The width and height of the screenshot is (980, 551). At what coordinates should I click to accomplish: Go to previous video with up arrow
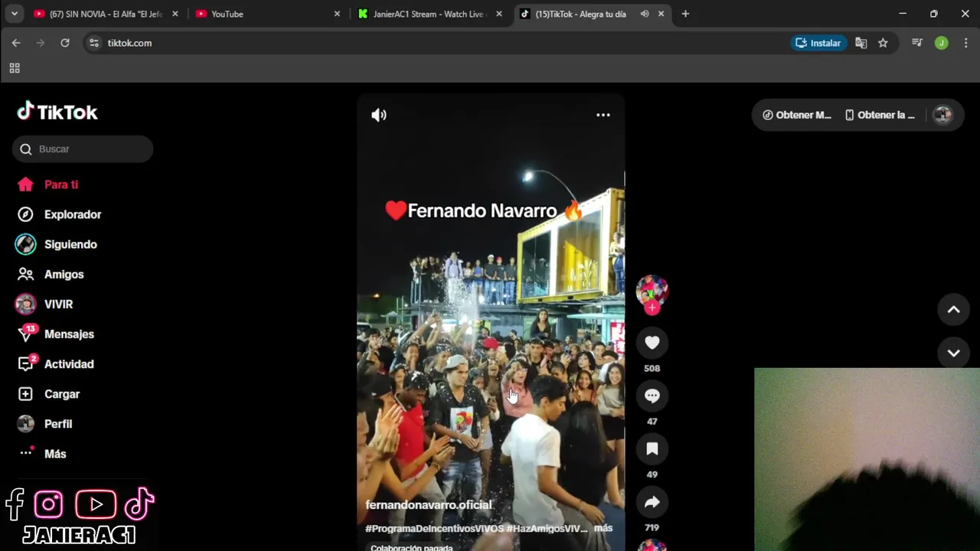(x=954, y=309)
